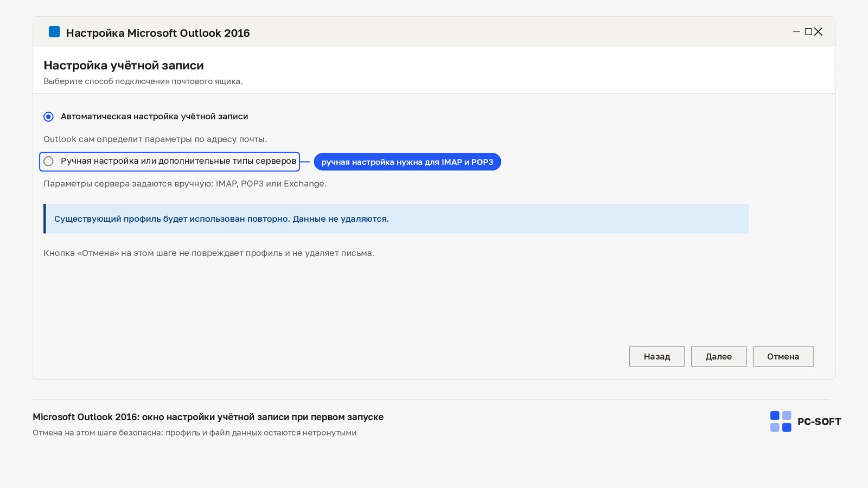
Task: Choose manual setup or additional server types
Action: click(x=48, y=161)
